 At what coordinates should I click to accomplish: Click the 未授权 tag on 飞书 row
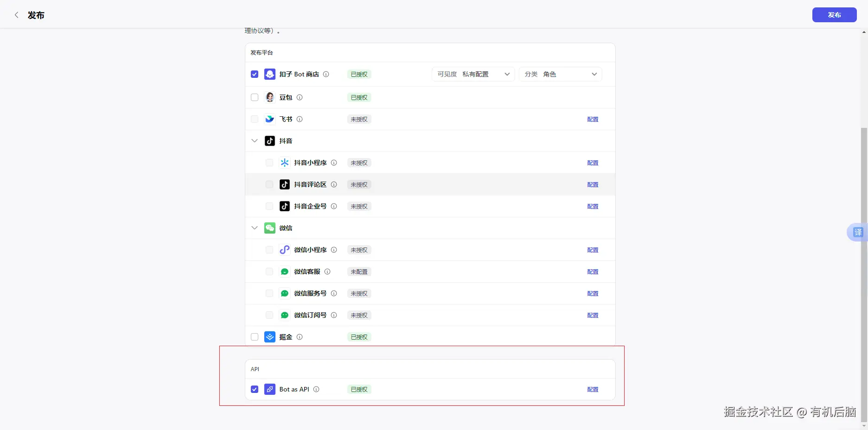pyautogui.click(x=359, y=119)
